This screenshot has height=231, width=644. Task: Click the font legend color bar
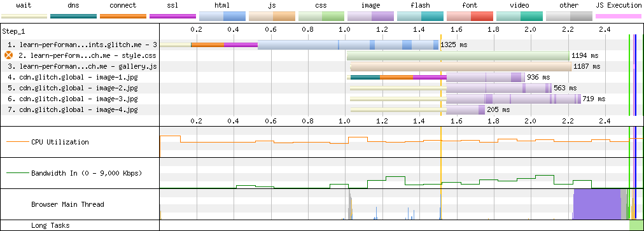click(x=470, y=16)
